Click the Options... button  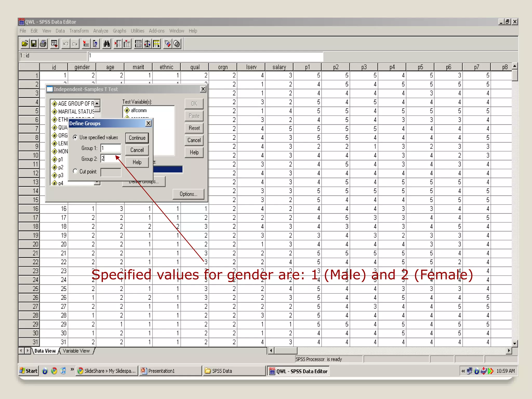189,194
